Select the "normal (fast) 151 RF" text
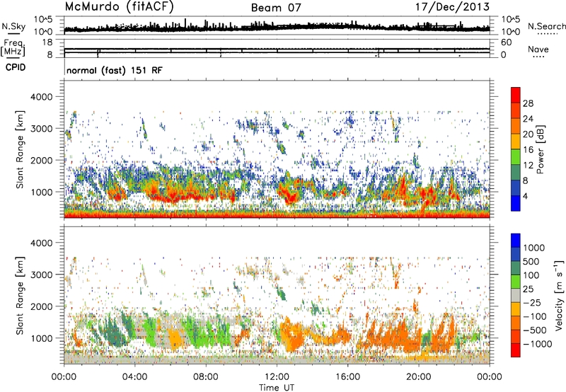 tap(115, 70)
